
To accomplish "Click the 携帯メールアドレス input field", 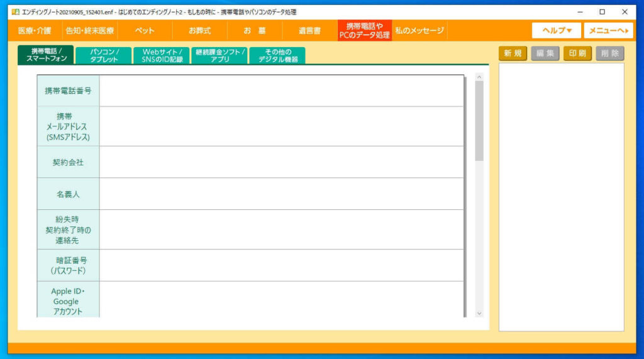I will pos(281,126).
